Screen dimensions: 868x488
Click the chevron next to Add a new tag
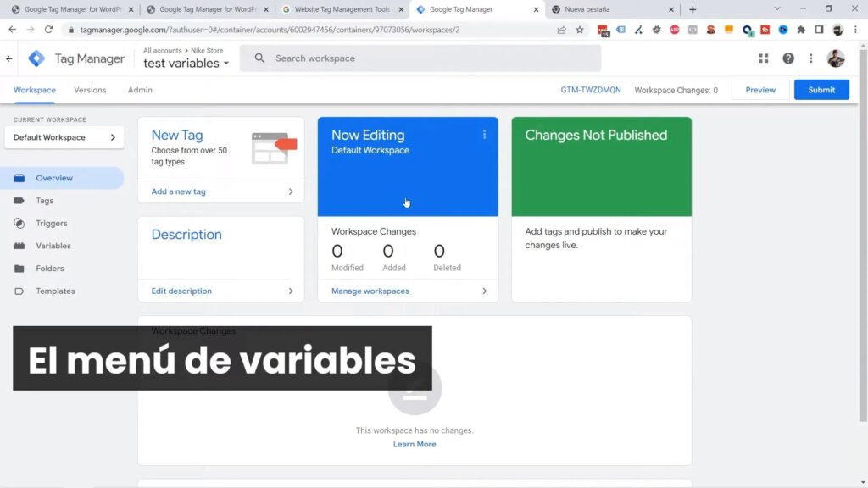coord(291,191)
